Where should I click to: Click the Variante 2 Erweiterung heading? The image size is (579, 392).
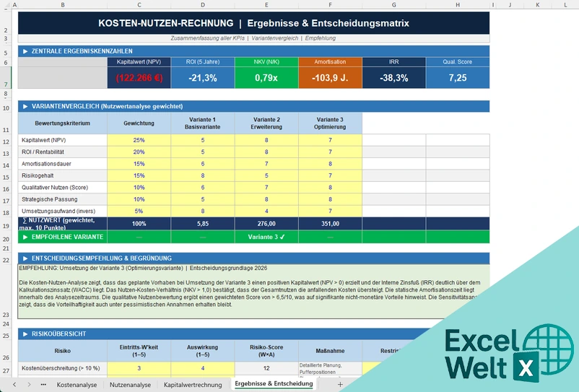[x=266, y=123]
